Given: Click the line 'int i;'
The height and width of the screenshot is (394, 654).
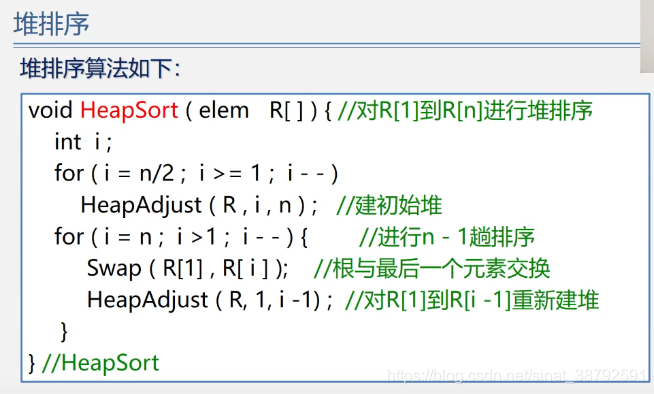Looking at the screenshot, I should (83, 142).
